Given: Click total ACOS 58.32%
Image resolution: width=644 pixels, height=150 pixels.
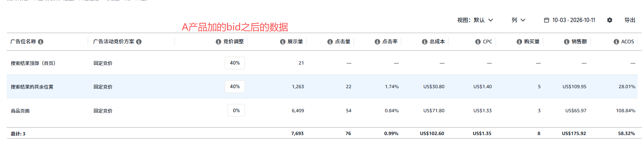Looking at the screenshot, I should pos(626,133).
